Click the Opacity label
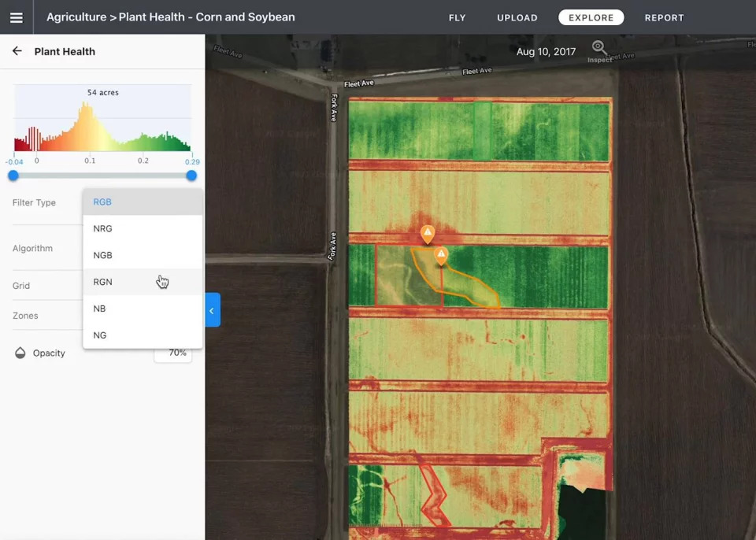This screenshot has width=756, height=540. click(x=49, y=353)
